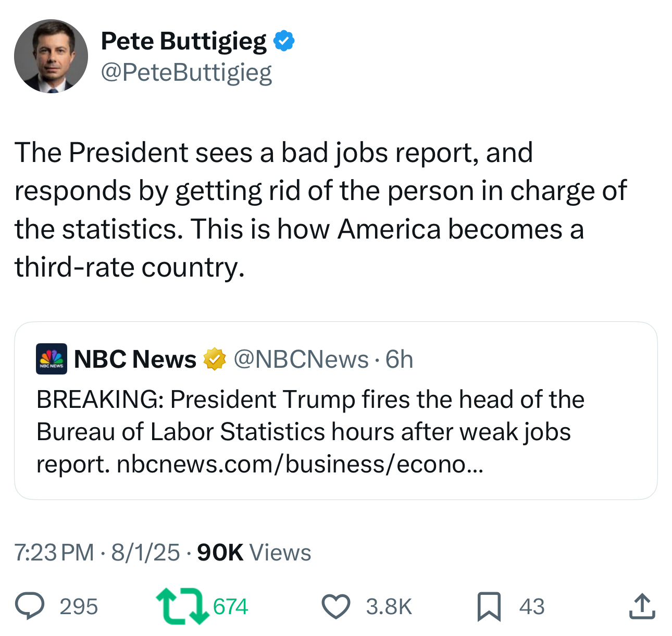672x636 pixels.
Task: Like the tweet with the heart icon
Action: (335, 606)
